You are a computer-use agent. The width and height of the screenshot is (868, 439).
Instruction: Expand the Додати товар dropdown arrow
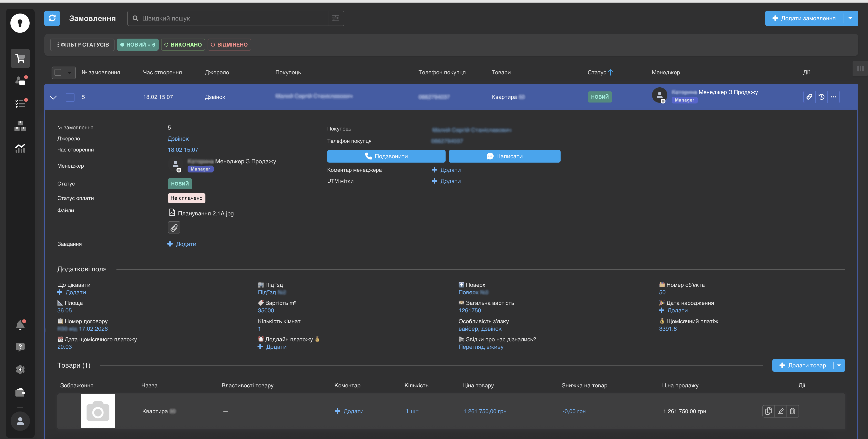[839, 365]
